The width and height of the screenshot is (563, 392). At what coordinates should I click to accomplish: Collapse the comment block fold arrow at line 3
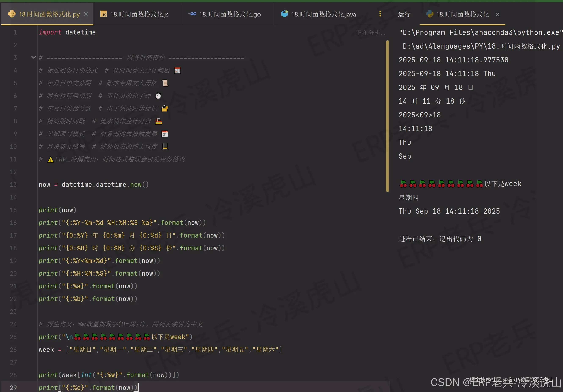(34, 57)
